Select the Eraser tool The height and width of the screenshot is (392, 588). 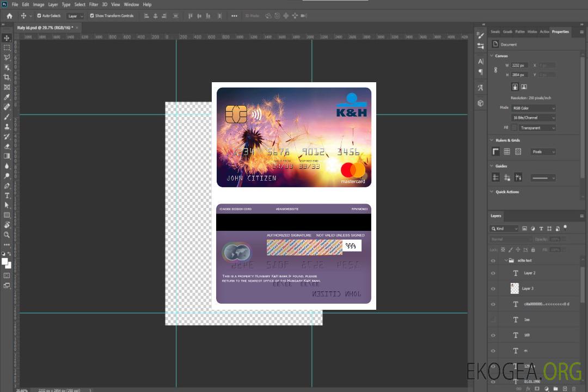click(7, 146)
